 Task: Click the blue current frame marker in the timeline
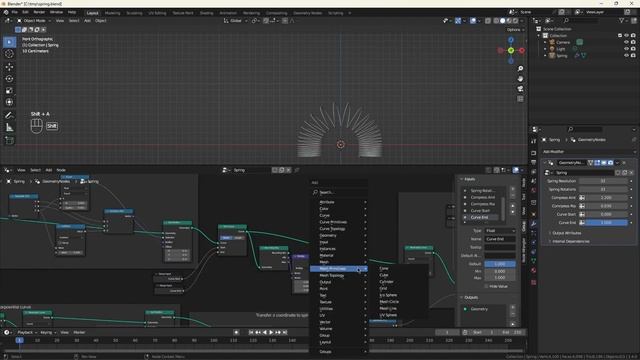(19, 340)
